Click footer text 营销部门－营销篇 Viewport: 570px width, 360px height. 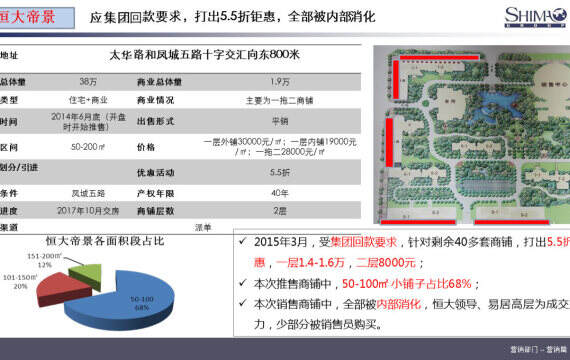click(538, 349)
